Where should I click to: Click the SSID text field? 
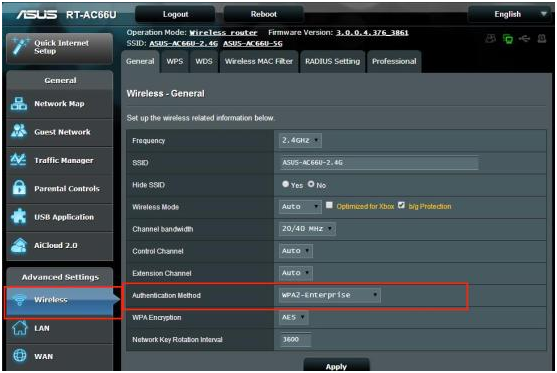[x=379, y=163]
